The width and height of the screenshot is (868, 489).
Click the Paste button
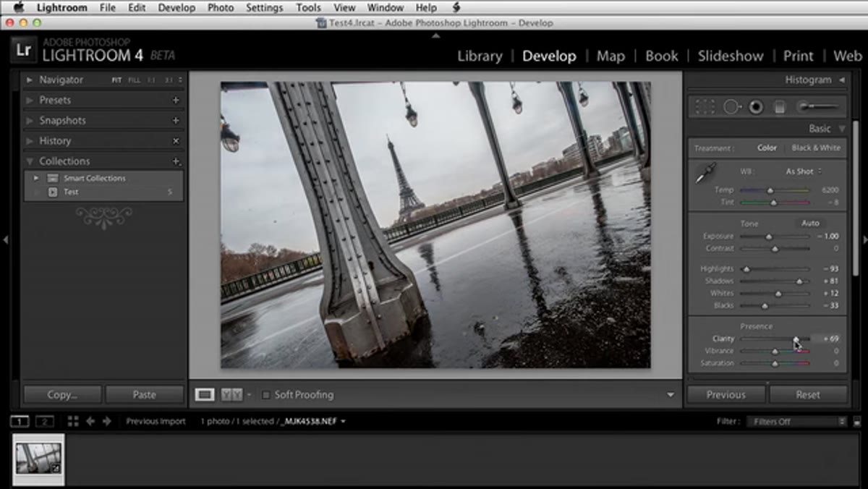tap(145, 394)
